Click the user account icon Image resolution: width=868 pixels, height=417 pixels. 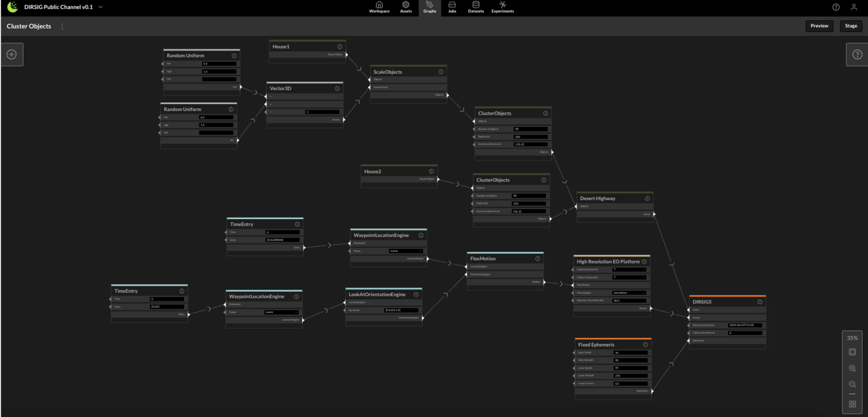(x=854, y=7)
